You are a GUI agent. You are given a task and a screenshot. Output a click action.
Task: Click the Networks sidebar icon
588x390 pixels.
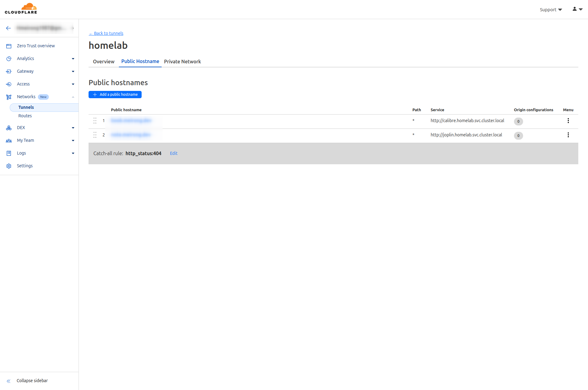coord(9,97)
